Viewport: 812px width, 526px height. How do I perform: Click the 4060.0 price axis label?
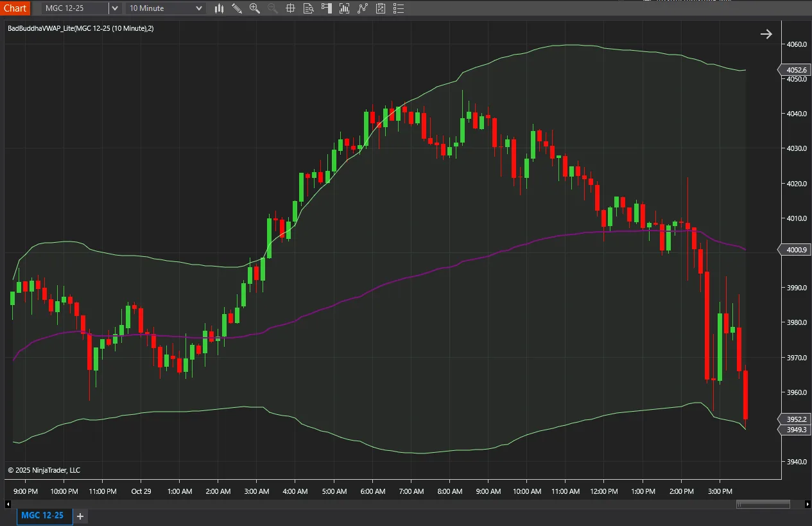[x=796, y=44]
